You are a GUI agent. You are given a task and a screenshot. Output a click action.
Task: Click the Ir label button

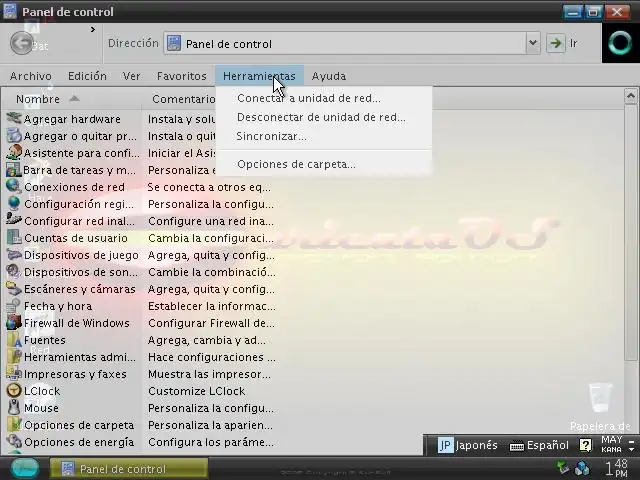pyautogui.click(x=573, y=43)
